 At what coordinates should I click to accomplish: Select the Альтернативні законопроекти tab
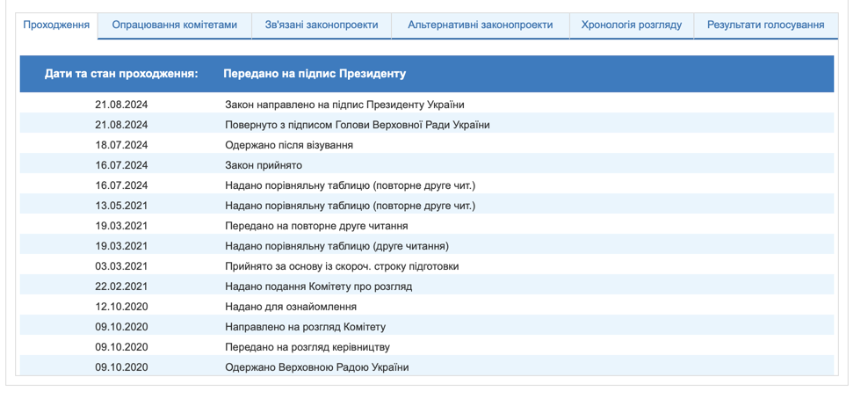[480, 25]
